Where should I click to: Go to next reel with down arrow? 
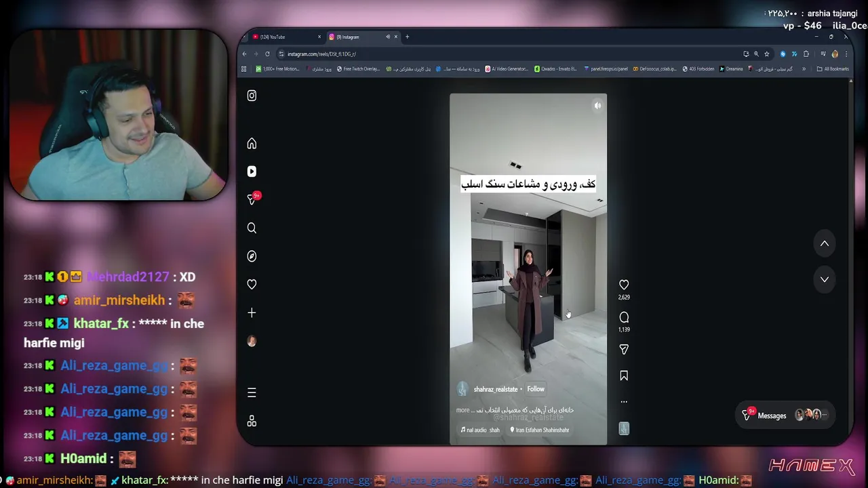tap(825, 279)
